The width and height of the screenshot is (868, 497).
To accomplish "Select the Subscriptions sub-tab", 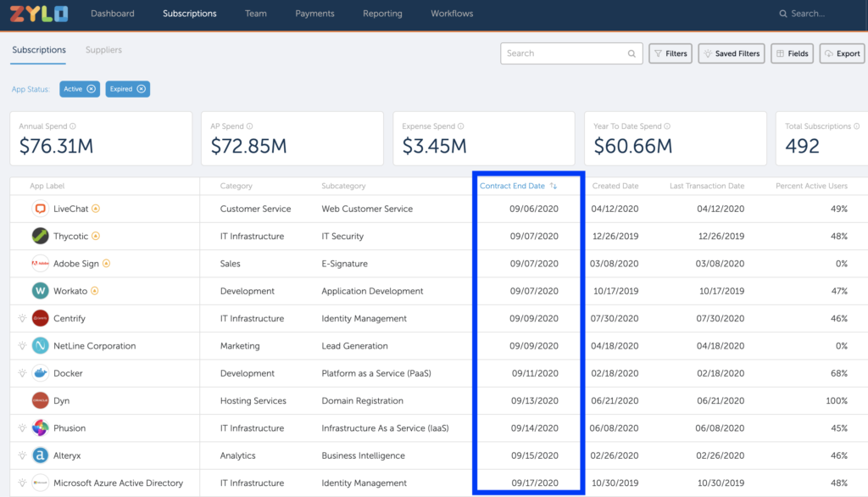I will click(x=39, y=50).
